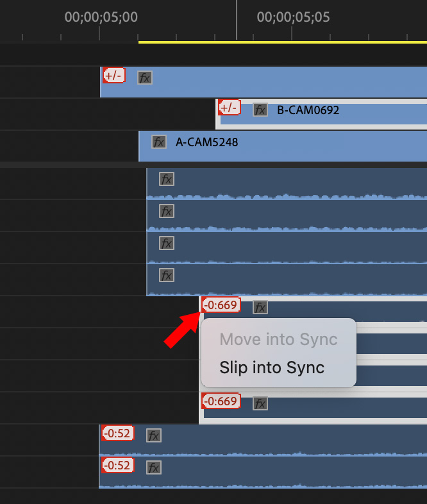Click the upper -0:669 out-of-sync indicator

click(221, 305)
